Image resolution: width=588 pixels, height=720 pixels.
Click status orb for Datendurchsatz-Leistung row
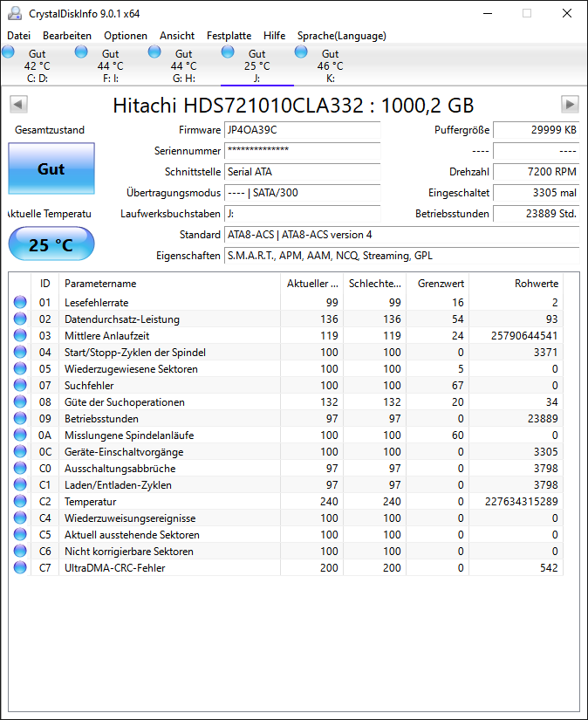(x=20, y=319)
